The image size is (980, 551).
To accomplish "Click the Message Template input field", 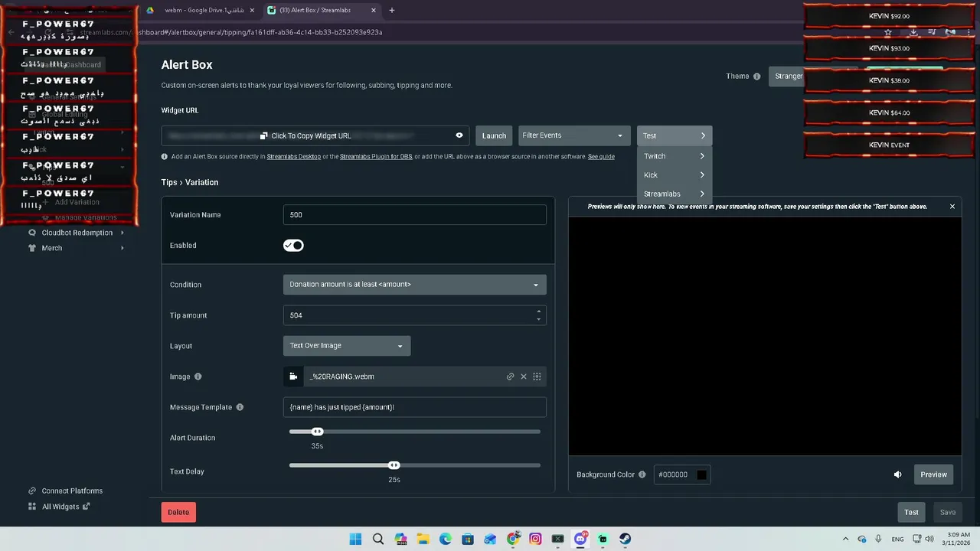I will (x=414, y=407).
